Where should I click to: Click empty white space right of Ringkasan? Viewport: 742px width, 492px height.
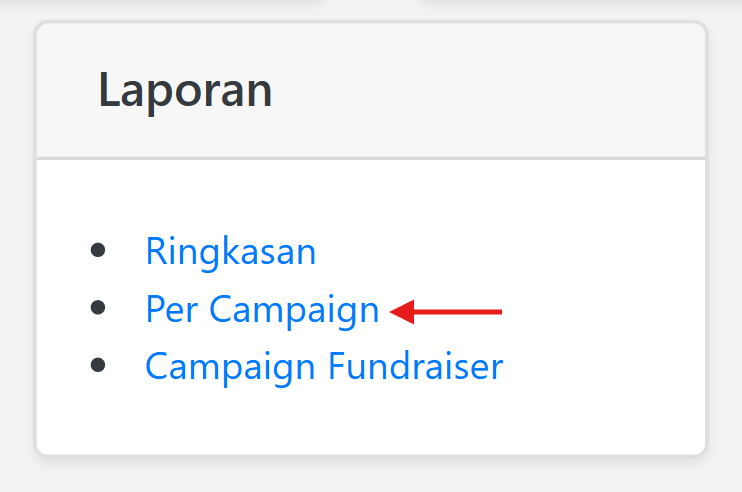(500, 251)
